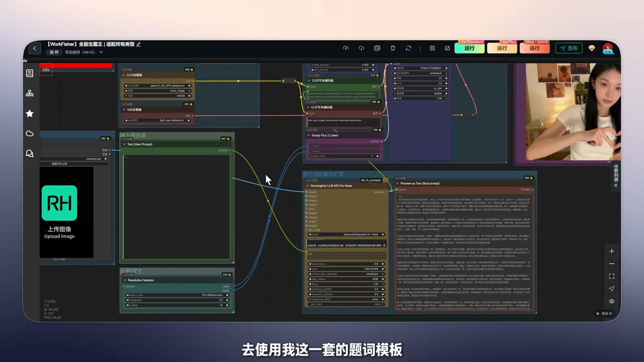Go back using the top-left arrow button
644x362 pixels.
pos(34,48)
